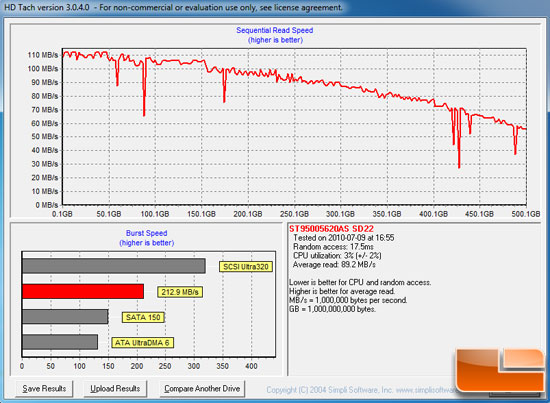
Task: Click the 0 MB/s axis label
Action: (47, 205)
